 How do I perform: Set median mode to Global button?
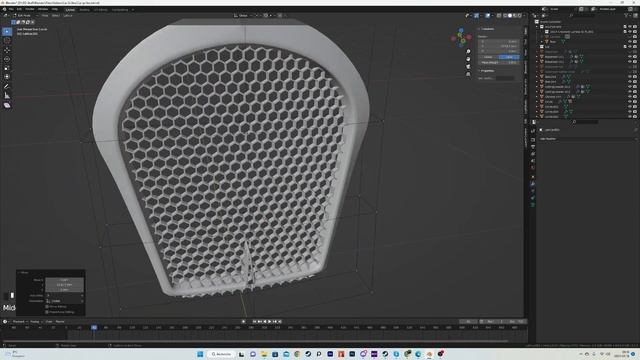pos(489,57)
